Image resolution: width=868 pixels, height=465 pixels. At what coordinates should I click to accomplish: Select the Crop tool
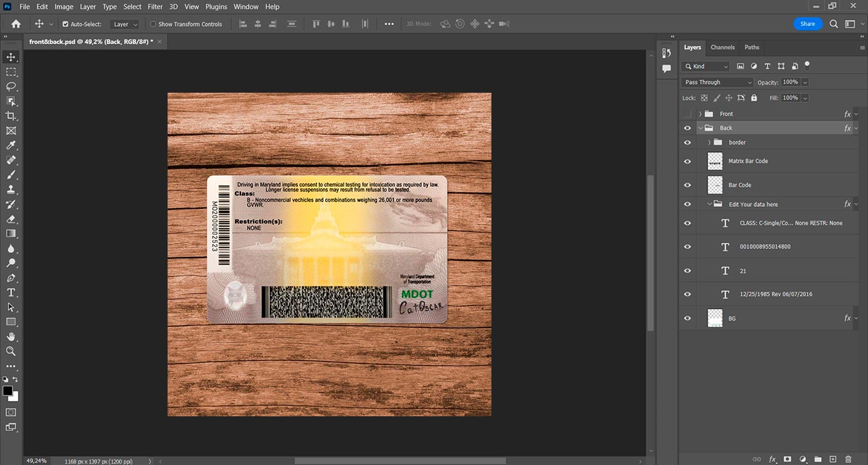tap(11, 116)
